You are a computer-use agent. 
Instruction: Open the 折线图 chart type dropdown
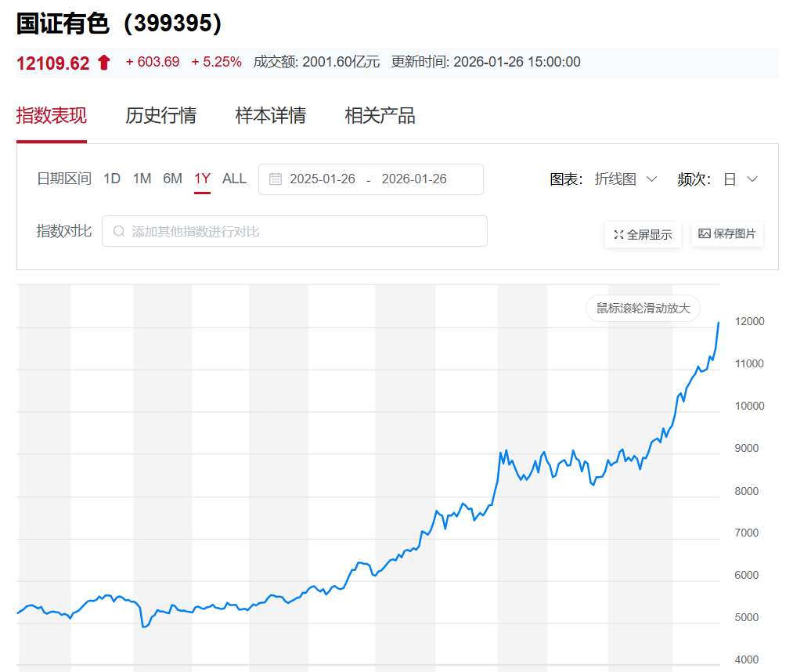coord(625,179)
